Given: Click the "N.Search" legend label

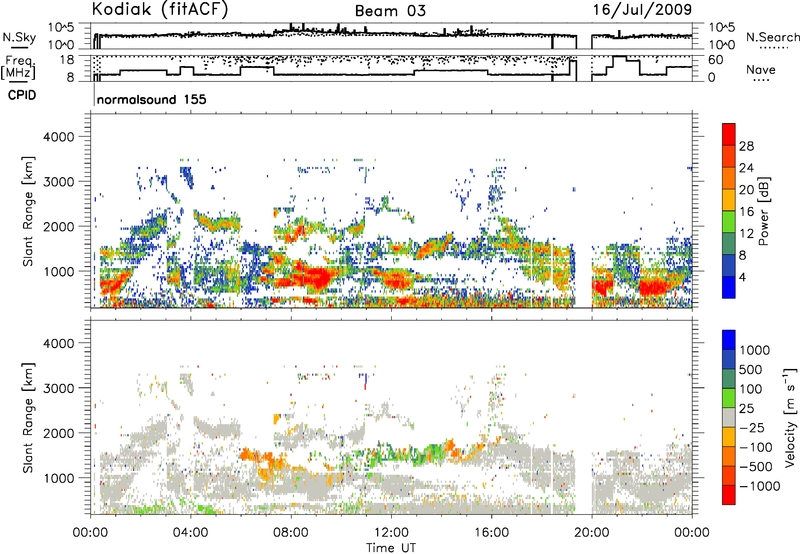Looking at the screenshot, I should pos(772,37).
